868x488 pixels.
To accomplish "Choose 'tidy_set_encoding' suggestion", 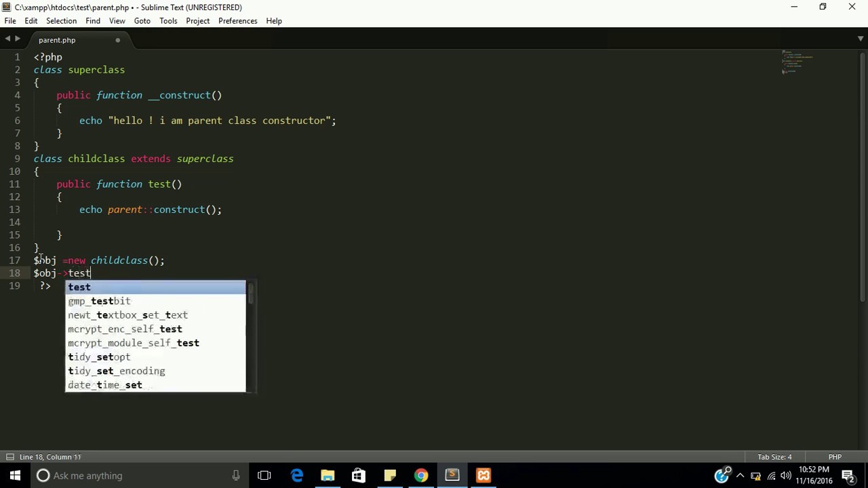I will [x=155, y=371].
